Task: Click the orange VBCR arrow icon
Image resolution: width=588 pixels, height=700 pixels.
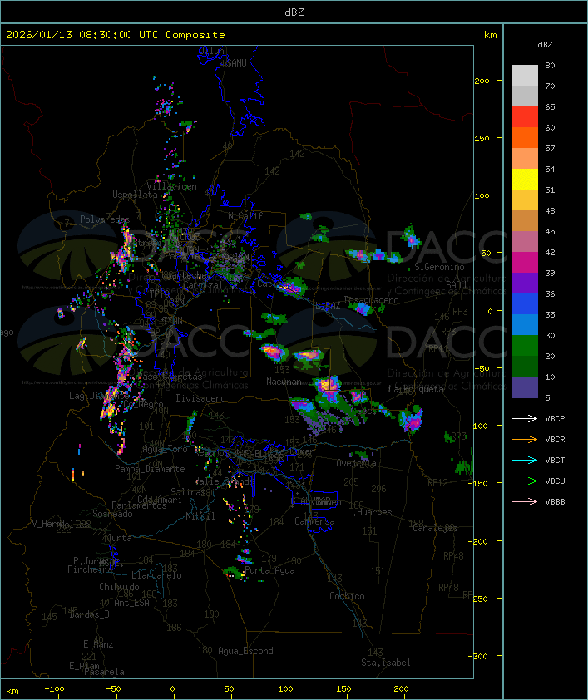Action: pyautogui.click(x=525, y=439)
